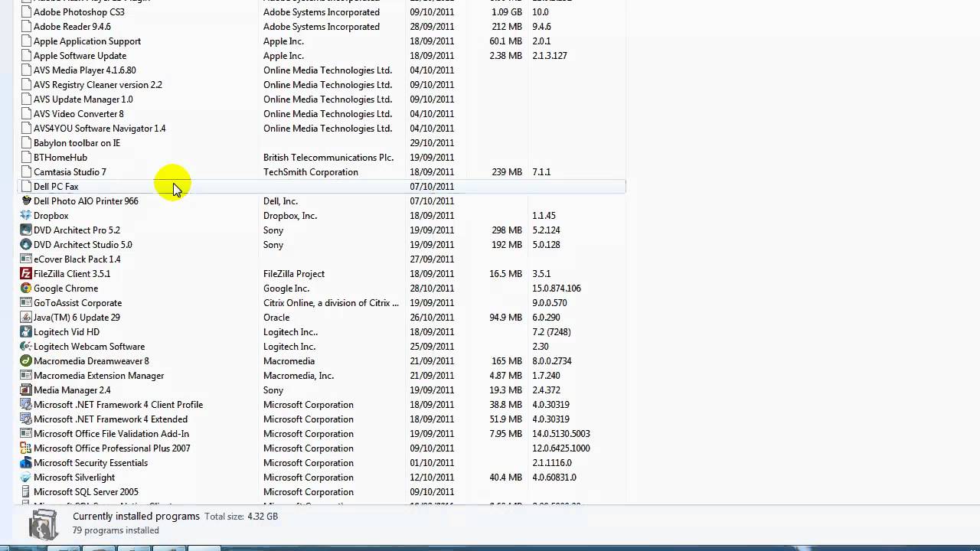Click the Google Chrome icon

(x=26, y=289)
